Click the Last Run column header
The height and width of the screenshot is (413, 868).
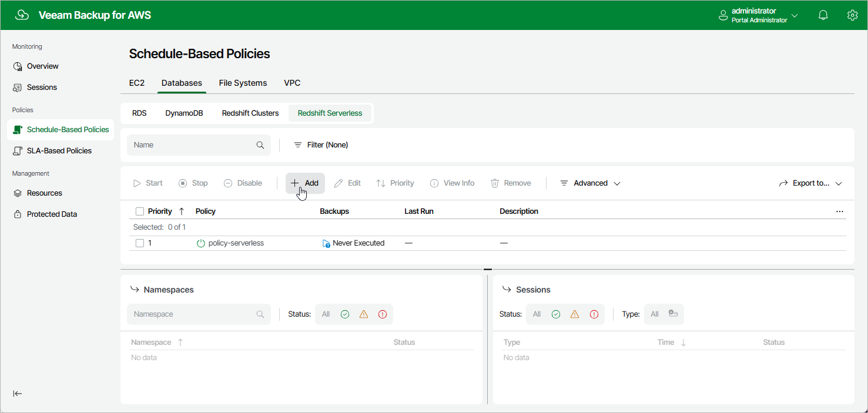(x=419, y=211)
